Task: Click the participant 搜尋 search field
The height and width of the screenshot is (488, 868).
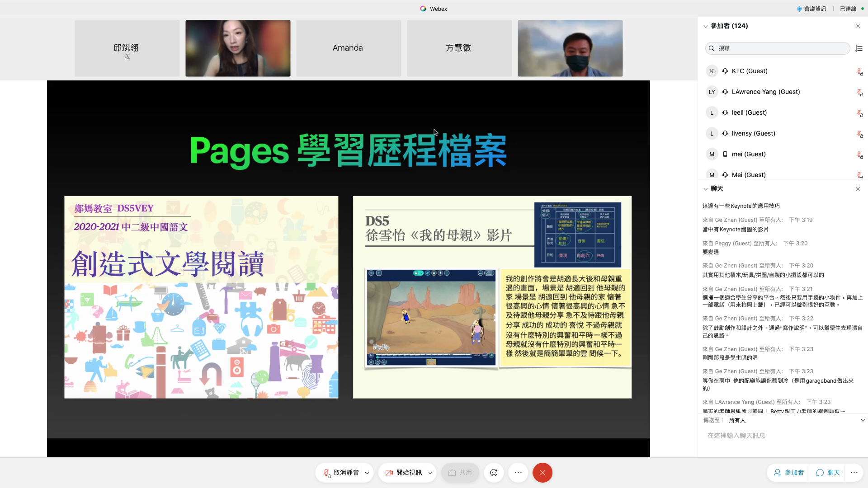Action: pos(778,48)
